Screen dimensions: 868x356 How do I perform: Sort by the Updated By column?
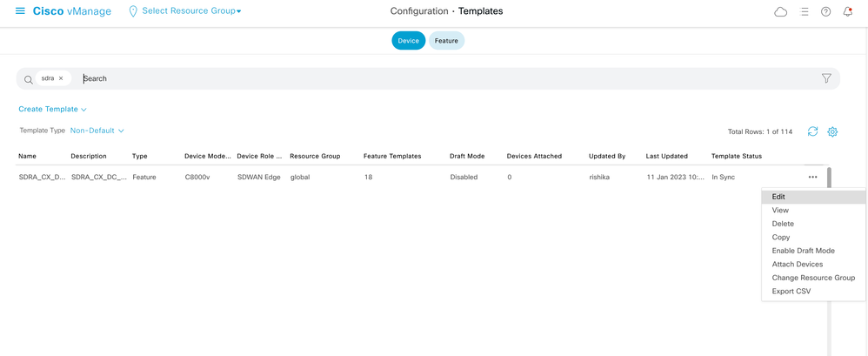[607, 156]
